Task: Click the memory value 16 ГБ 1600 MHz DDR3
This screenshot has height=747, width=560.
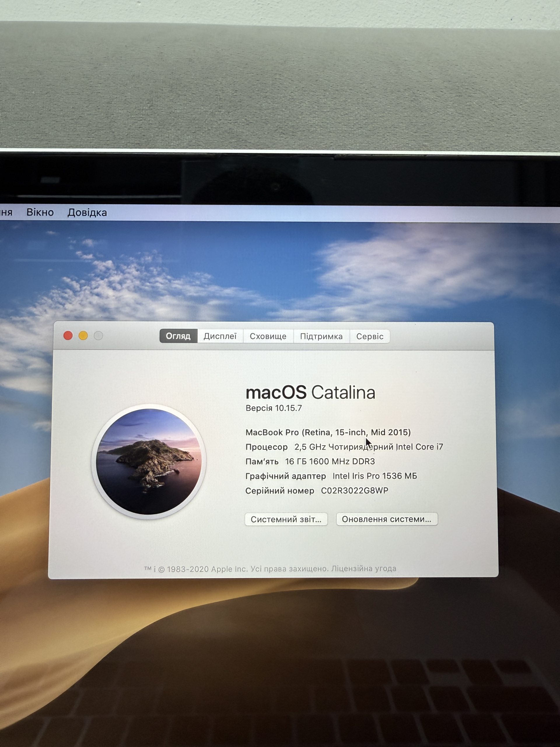Action: [x=330, y=461]
